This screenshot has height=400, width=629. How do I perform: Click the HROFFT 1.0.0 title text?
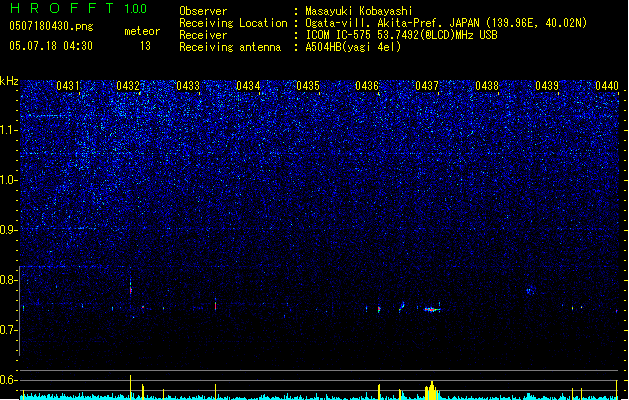click(79, 8)
